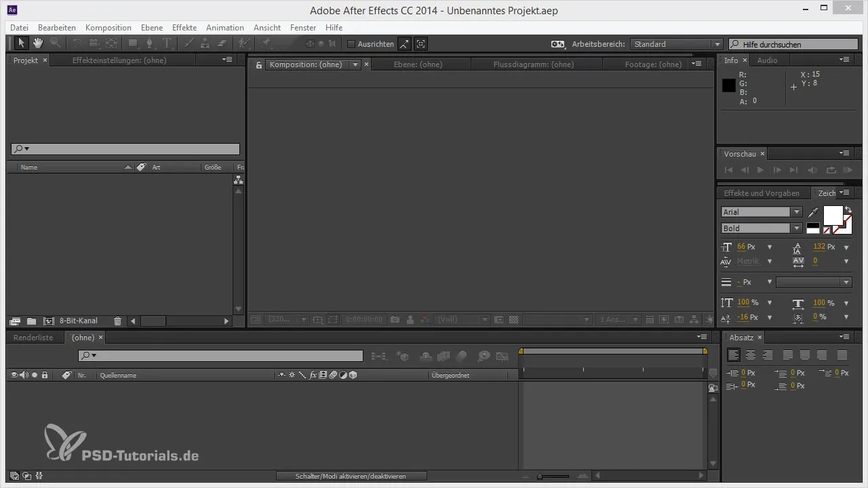Create a new folder in Projekt panel
This screenshot has width=868, height=488.
[x=31, y=321]
